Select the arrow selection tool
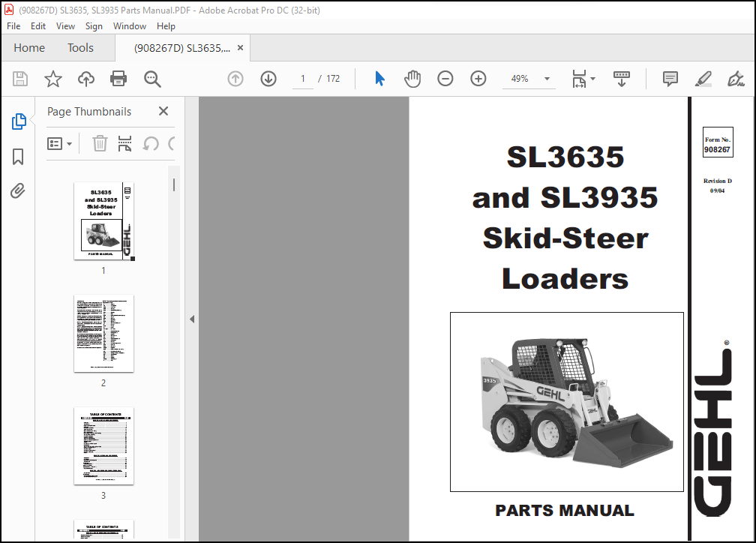The height and width of the screenshot is (543, 756). point(380,79)
